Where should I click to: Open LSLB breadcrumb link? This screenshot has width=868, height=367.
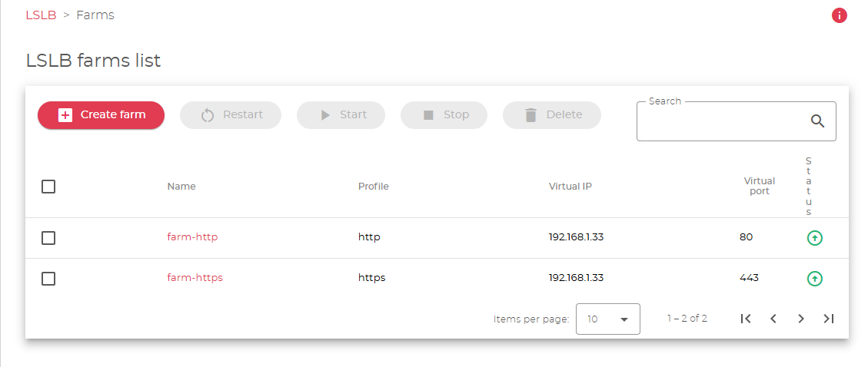pos(41,15)
